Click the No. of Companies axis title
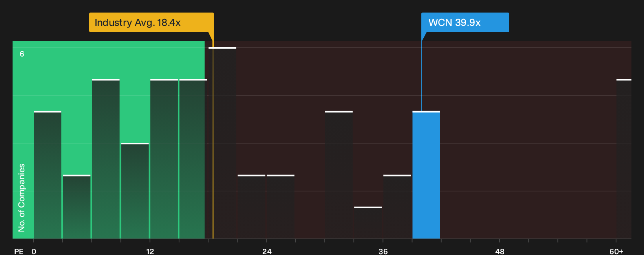The height and width of the screenshot is (255, 644). tap(22, 197)
